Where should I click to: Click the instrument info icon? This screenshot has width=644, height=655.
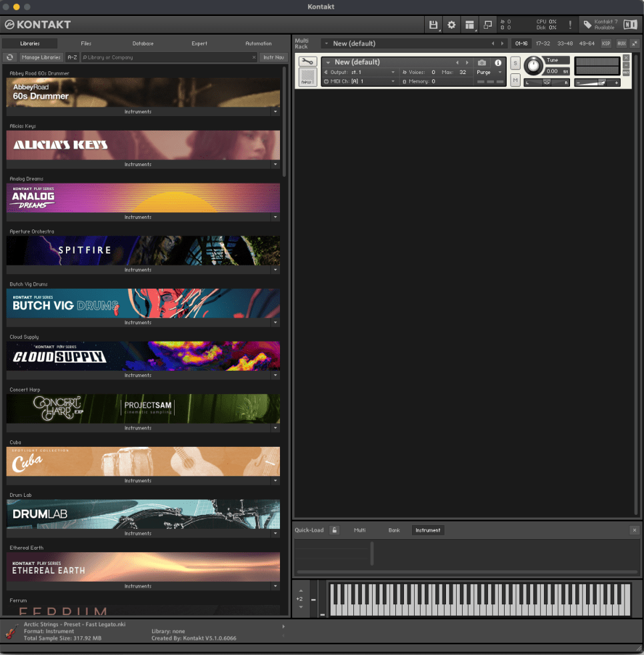point(497,63)
